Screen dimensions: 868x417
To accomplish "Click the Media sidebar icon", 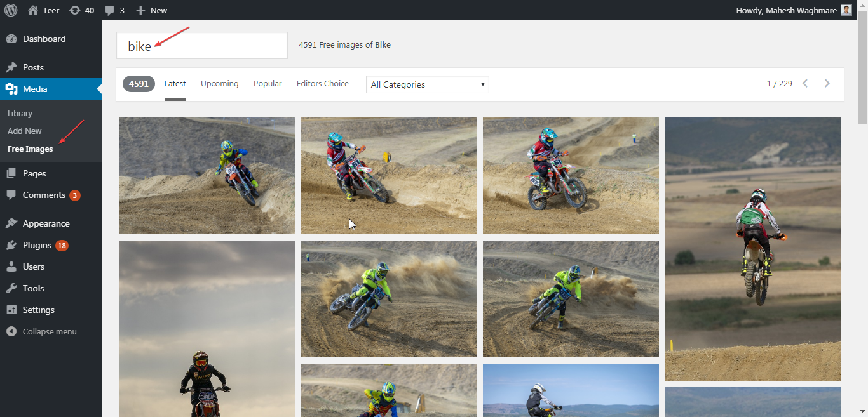I will pos(11,89).
